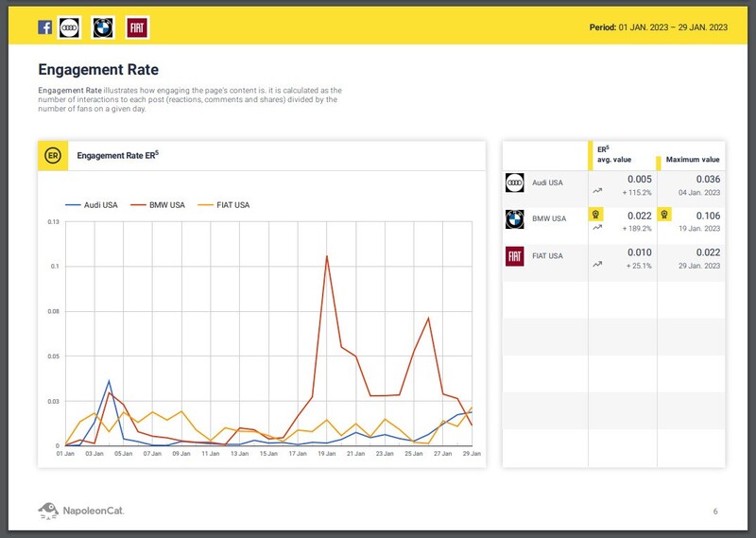Viewport: 756px width, 538px height.
Task: Click the FIAT logo in the yellow header
Action: [x=137, y=27]
